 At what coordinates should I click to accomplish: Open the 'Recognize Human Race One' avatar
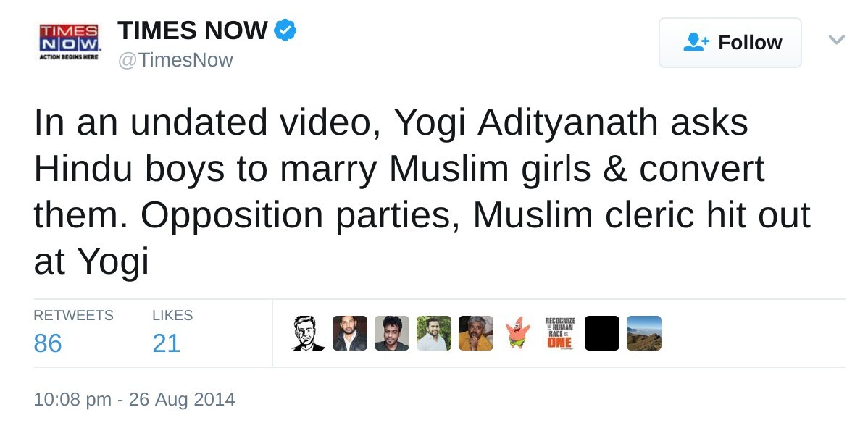[560, 333]
